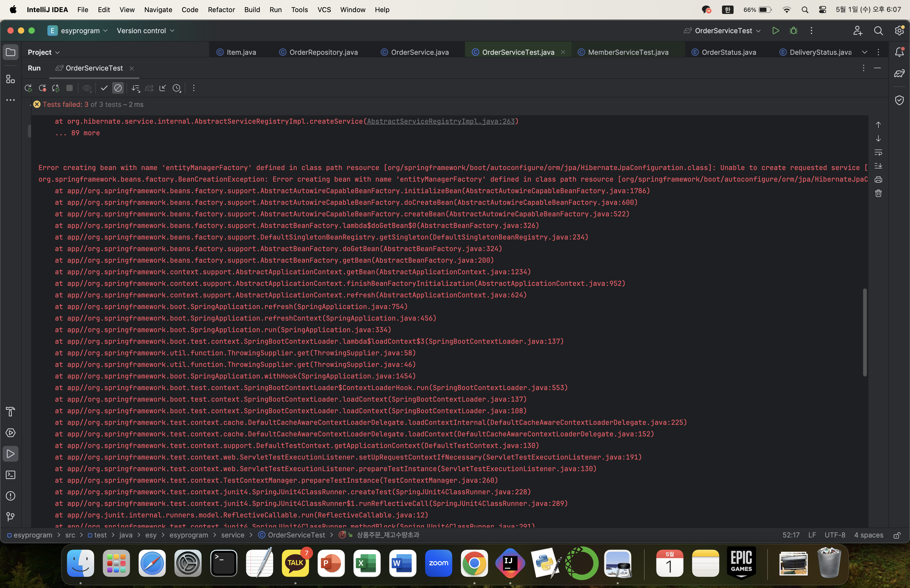The image size is (910, 588).
Task: Open the Version control dropdown
Action: tap(146, 31)
